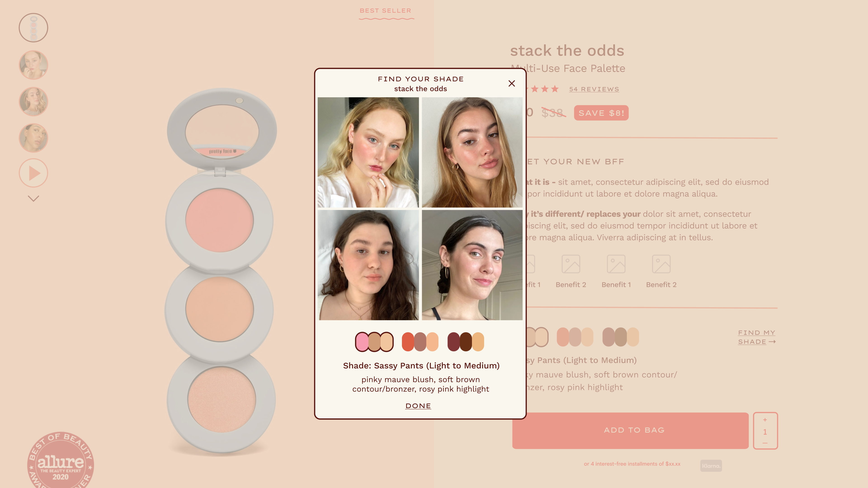Open the fourth model photo thumbnail
Image resolution: width=868 pixels, height=488 pixels.
(x=33, y=138)
